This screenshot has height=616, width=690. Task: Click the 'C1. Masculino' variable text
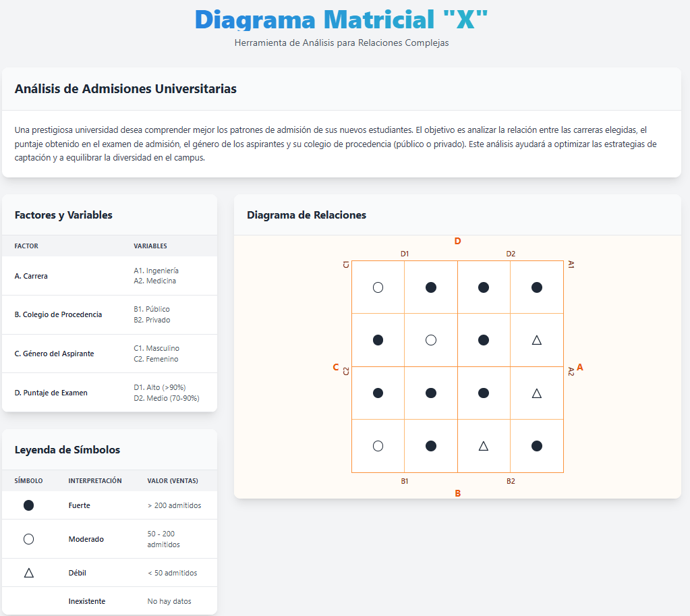[156, 348]
